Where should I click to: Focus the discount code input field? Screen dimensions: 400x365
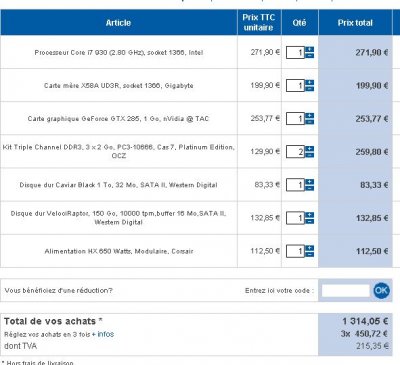pos(346,291)
